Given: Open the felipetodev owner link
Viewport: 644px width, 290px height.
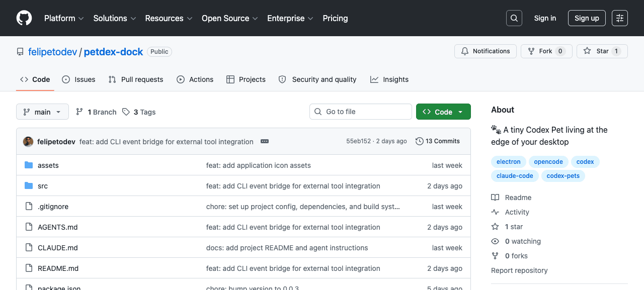Looking at the screenshot, I should [52, 52].
